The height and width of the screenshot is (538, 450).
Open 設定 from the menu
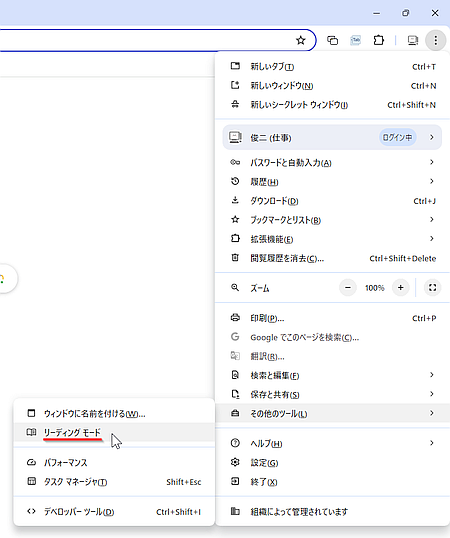(332, 463)
